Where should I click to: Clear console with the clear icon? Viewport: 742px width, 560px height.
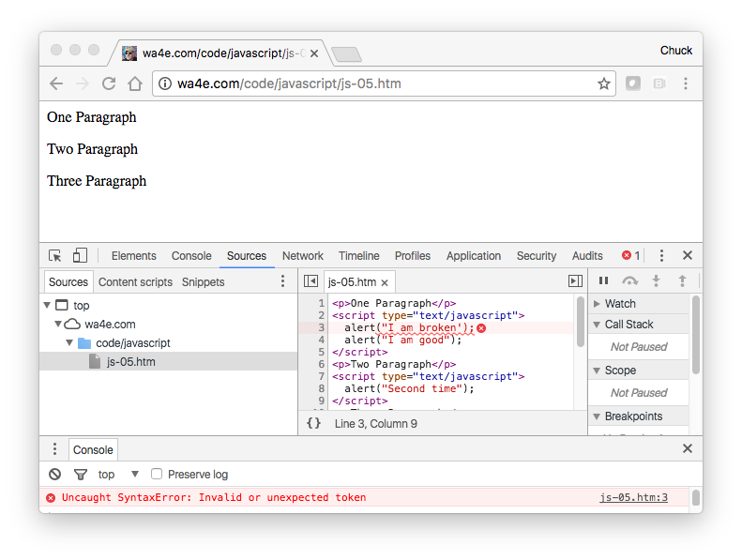tap(55, 474)
